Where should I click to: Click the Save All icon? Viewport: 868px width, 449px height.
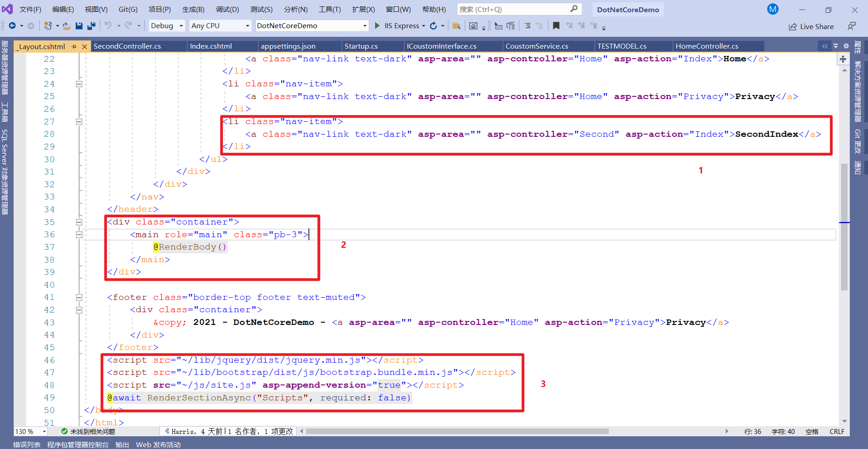point(91,26)
